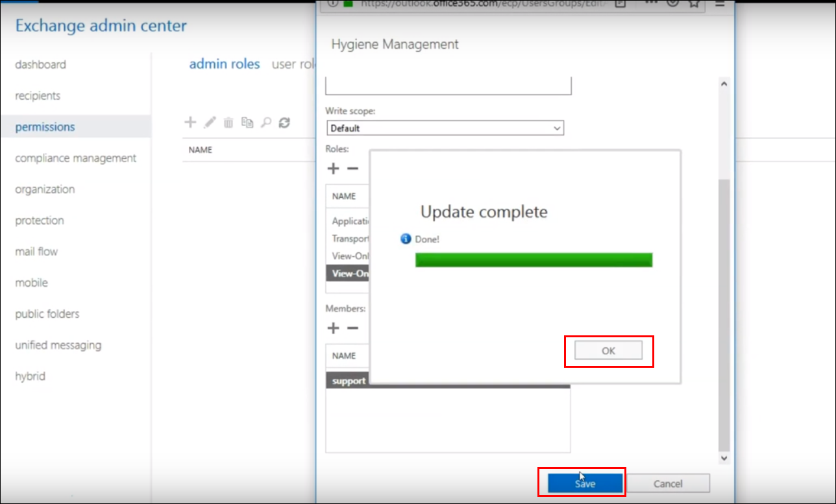Click the Search magnifier icon in admin roles toolbar
The width and height of the screenshot is (836, 504).
265,122
